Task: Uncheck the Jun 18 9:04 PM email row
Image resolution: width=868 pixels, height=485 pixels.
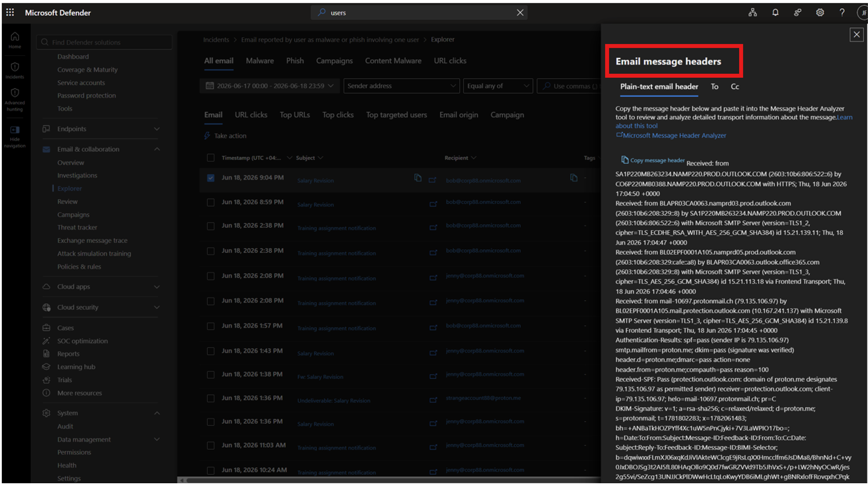Action: [x=211, y=178]
